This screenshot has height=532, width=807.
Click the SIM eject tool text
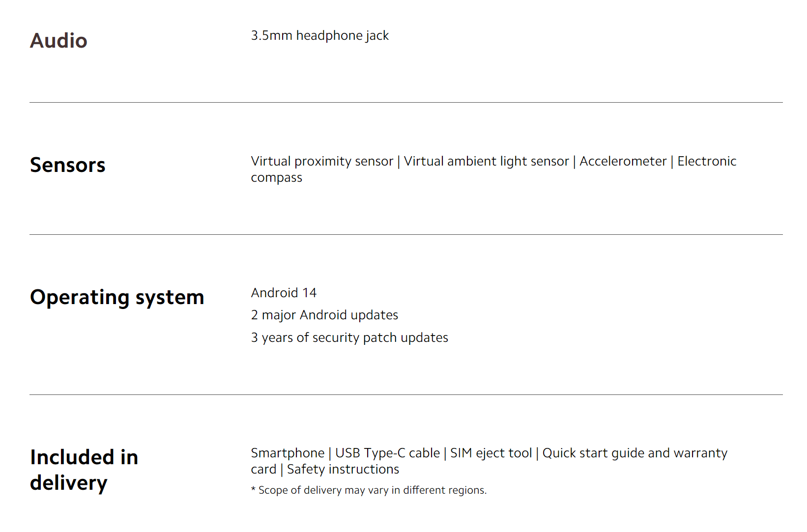click(491, 453)
